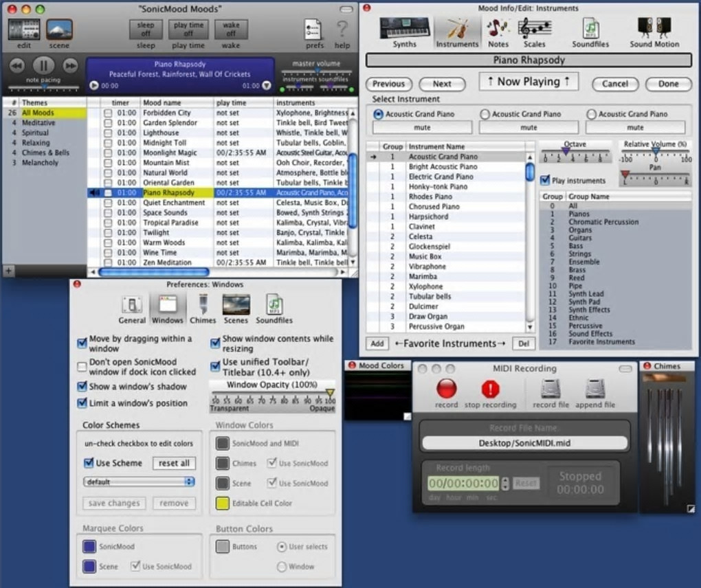This screenshot has width=701, height=588.
Task: Click the red record button icon
Action: coord(446,389)
